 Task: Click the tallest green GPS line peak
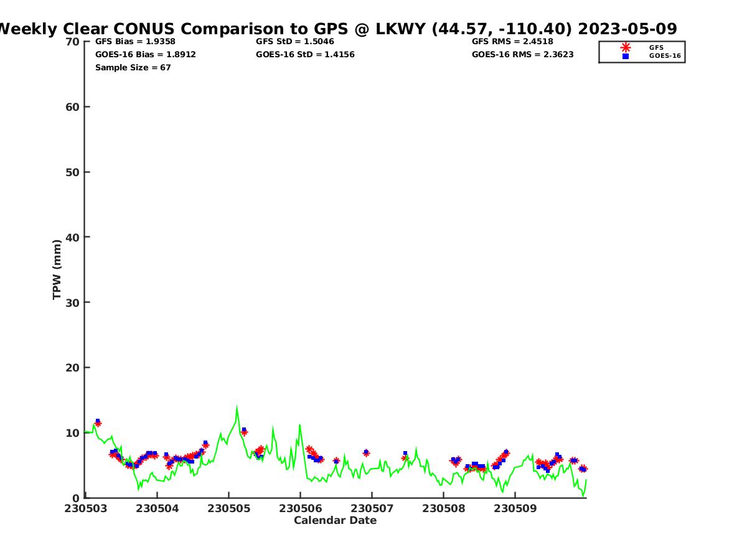pyautogui.click(x=237, y=408)
